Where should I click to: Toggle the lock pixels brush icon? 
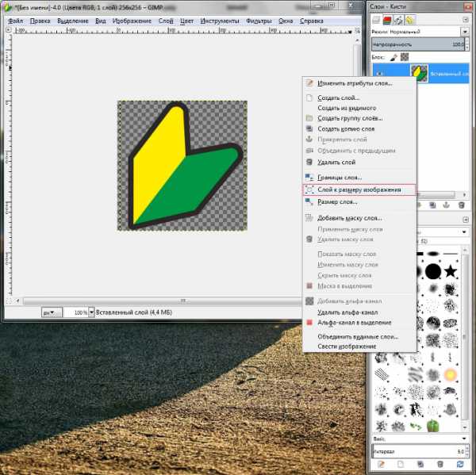tap(393, 57)
